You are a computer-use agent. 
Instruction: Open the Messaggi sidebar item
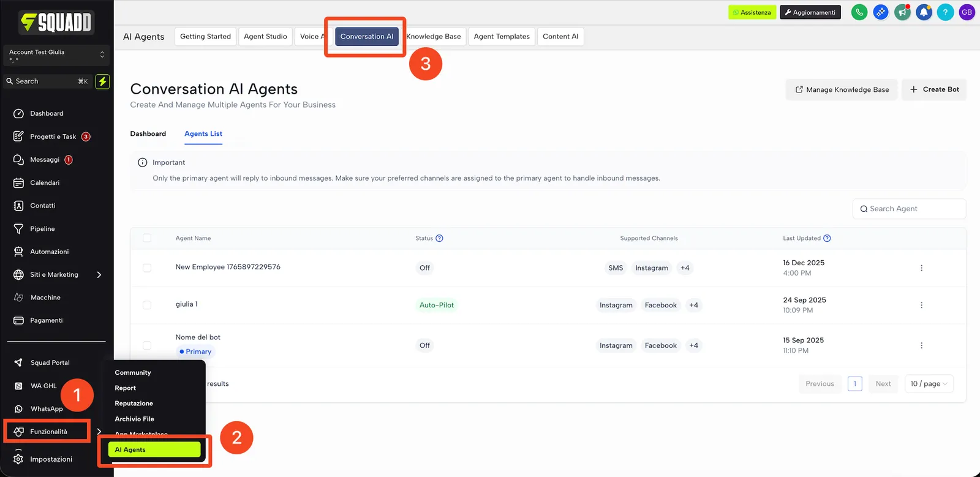45,160
